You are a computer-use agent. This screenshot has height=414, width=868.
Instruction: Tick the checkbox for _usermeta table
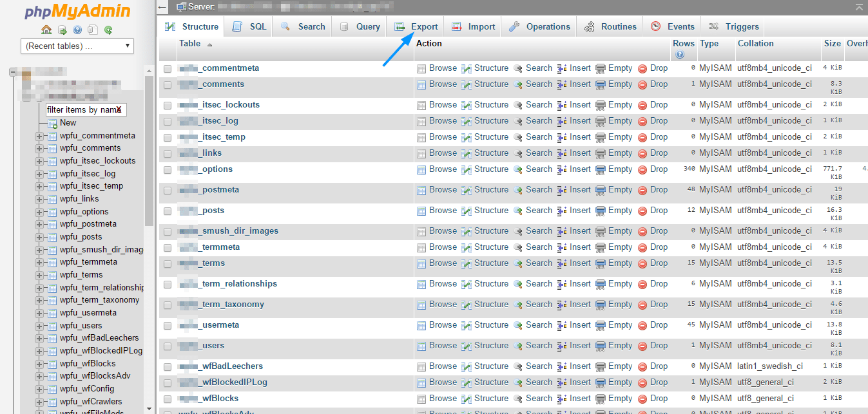168,326
